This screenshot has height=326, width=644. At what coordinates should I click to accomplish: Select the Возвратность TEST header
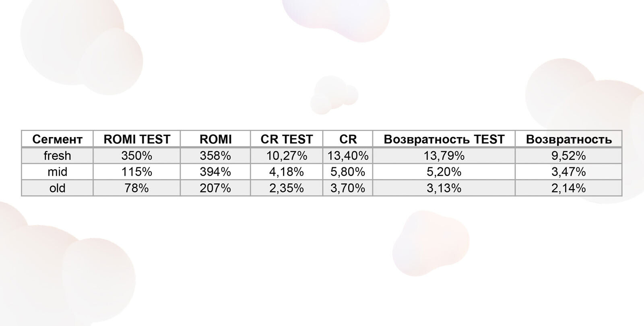(444, 139)
